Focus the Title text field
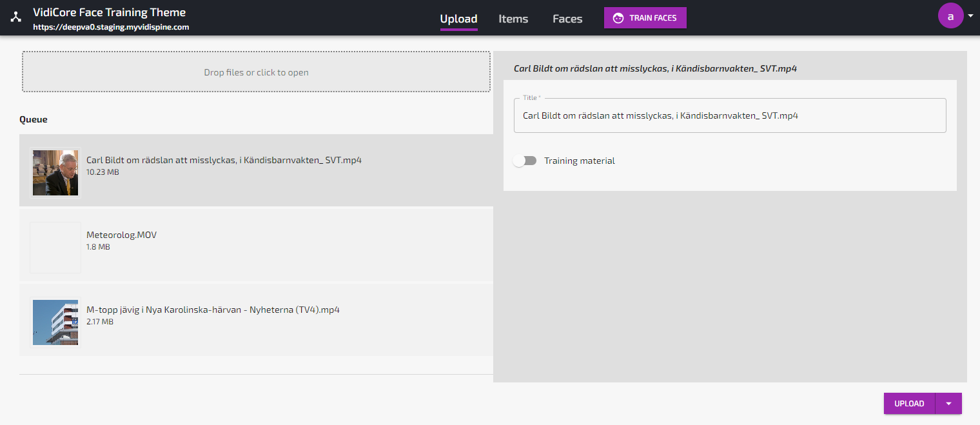This screenshot has height=425, width=980. coord(729,116)
